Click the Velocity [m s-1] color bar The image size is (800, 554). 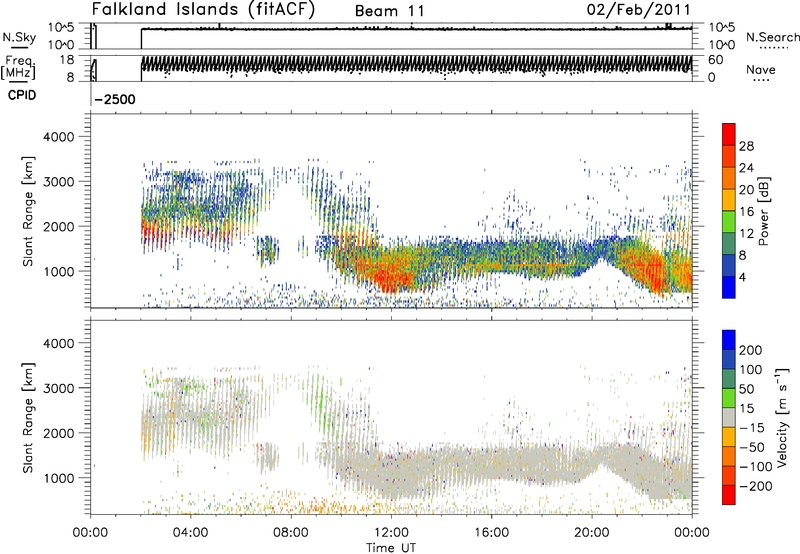[x=729, y=417]
